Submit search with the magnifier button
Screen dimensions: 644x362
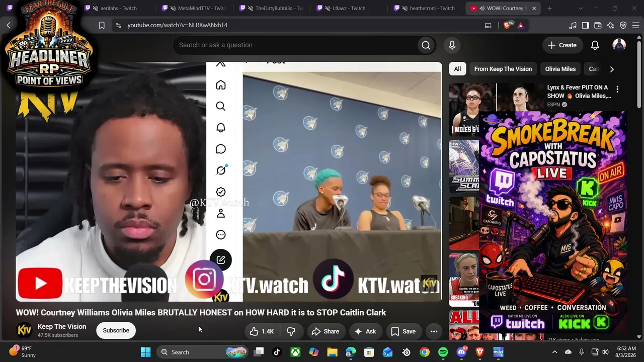(426, 45)
